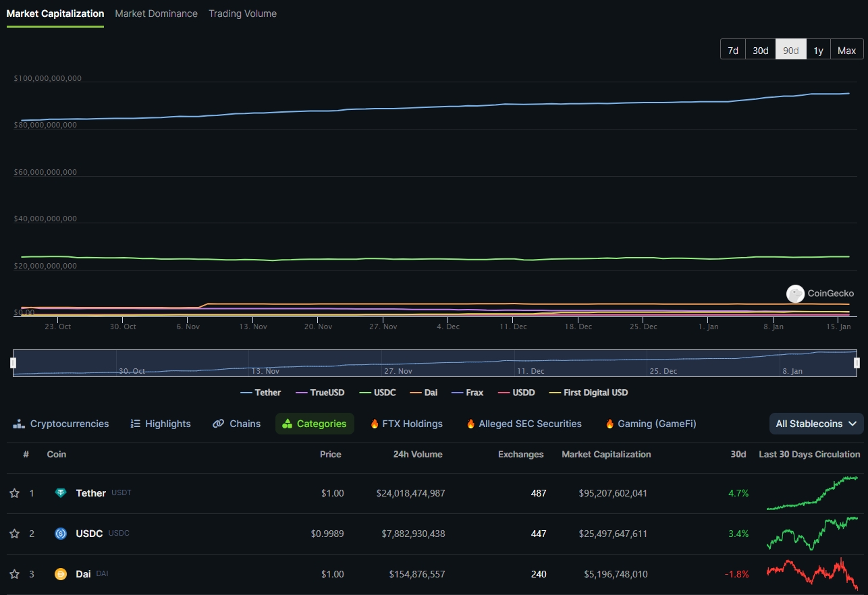Viewport: 868px width, 595px height.
Task: Click the USDC coin logo icon
Action: (61, 534)
